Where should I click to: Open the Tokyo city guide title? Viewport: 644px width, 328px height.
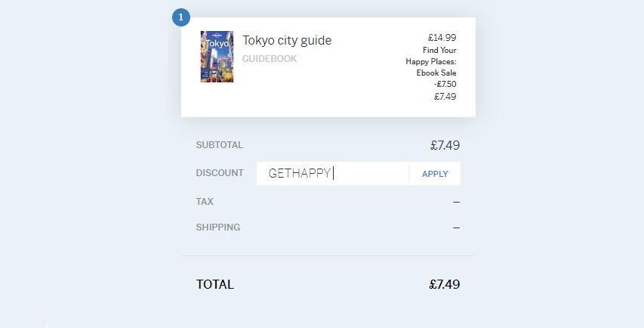[287, 40]
